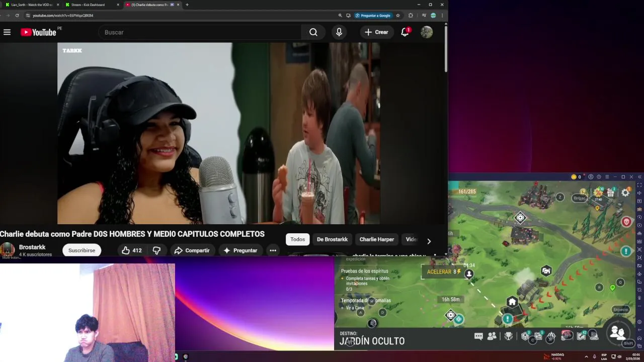Go to the YouTube home logo
Image resolution: width=644 pixels, height=362 pixels.
tap(38, 32)
